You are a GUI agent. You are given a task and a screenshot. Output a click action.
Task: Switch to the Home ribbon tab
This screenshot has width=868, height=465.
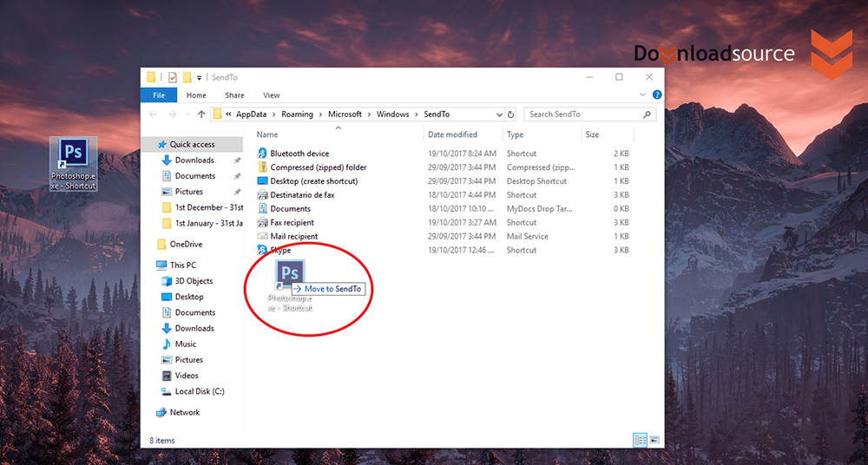(196, 95)
